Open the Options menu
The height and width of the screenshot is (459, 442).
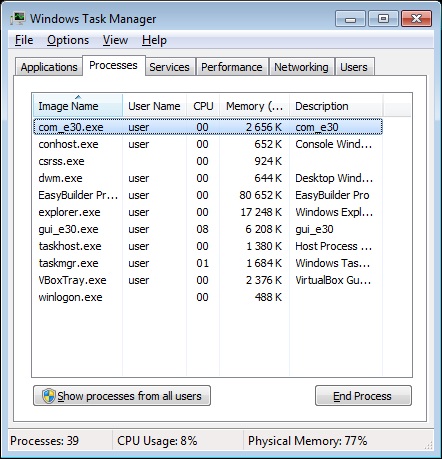tap(68, 40)
